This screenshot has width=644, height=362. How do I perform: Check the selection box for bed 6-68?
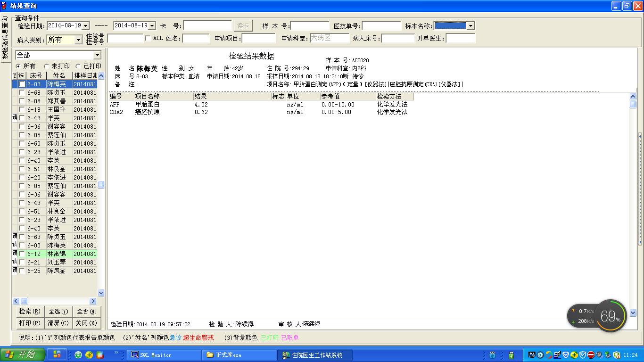point(22,93)
